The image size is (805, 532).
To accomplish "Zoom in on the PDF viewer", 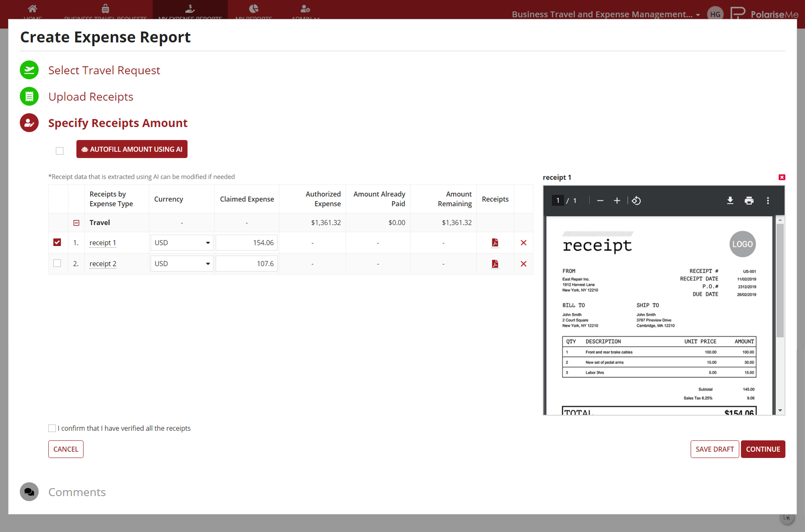I will click(x=617, y=200).
